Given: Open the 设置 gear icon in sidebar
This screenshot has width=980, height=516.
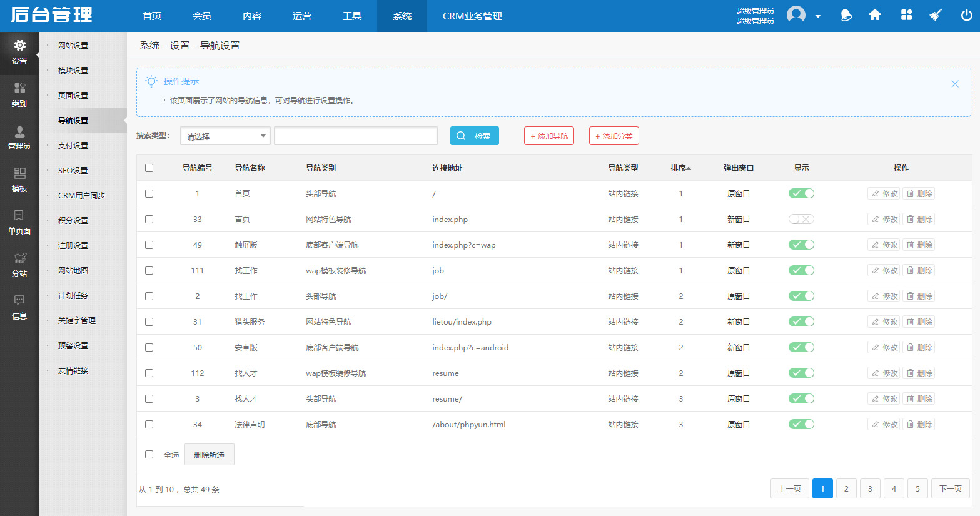Looking at the screenshot, I should click(19, 46).
